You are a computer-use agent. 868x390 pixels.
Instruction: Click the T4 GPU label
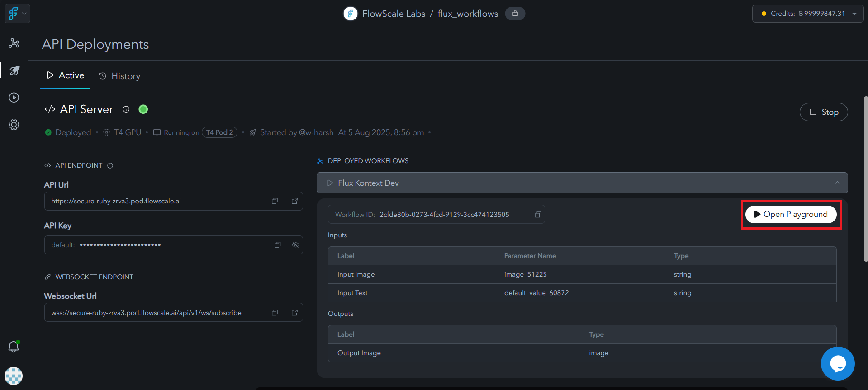pos(128,132)
